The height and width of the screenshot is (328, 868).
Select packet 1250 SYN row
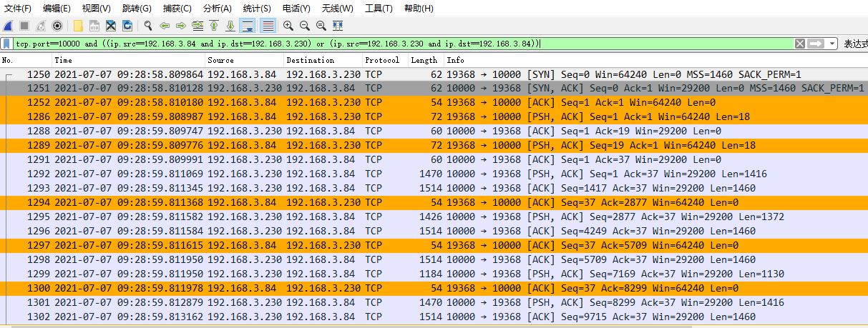coord(434,74)
